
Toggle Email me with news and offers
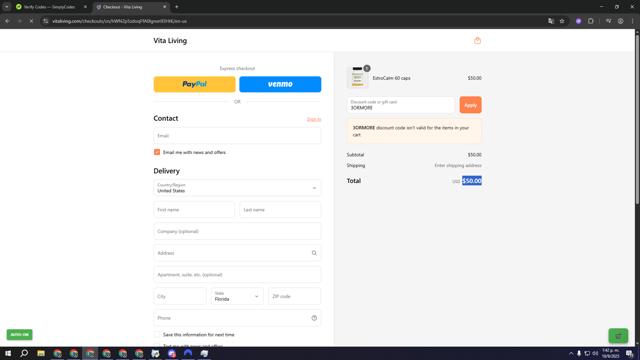157,152
